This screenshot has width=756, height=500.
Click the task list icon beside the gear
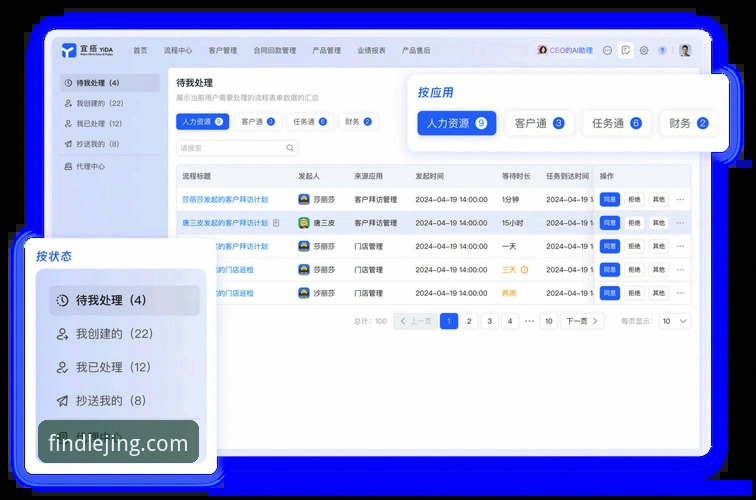[x=626, y=50]
